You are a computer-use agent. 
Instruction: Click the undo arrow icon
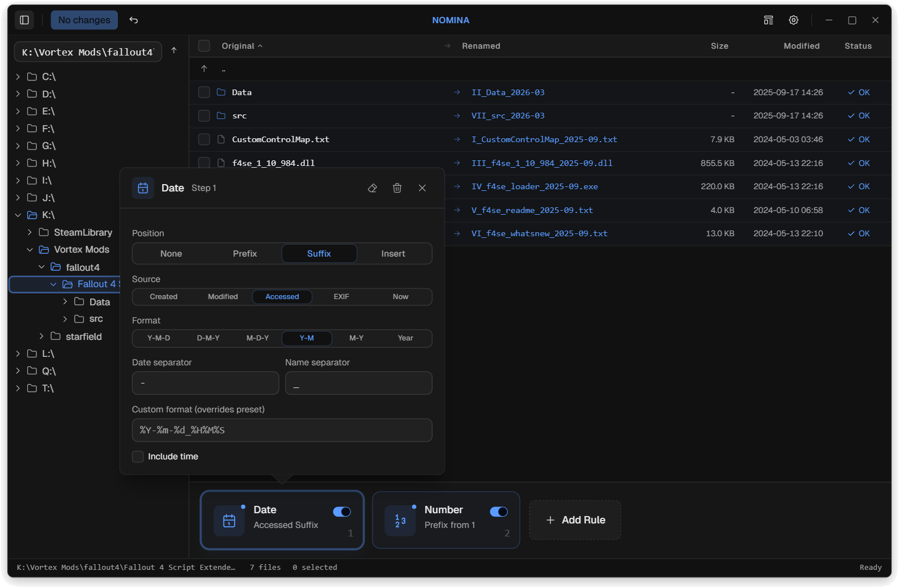(x=134, y=20)
